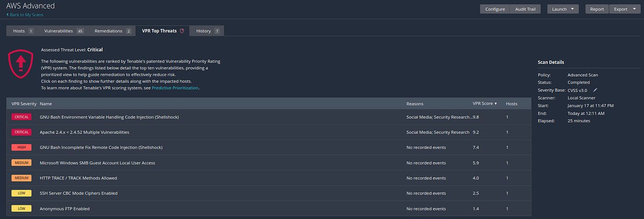Open the Remediations tab
The height and width of the screenshot is (219, 644).
(x=113, y=31)
